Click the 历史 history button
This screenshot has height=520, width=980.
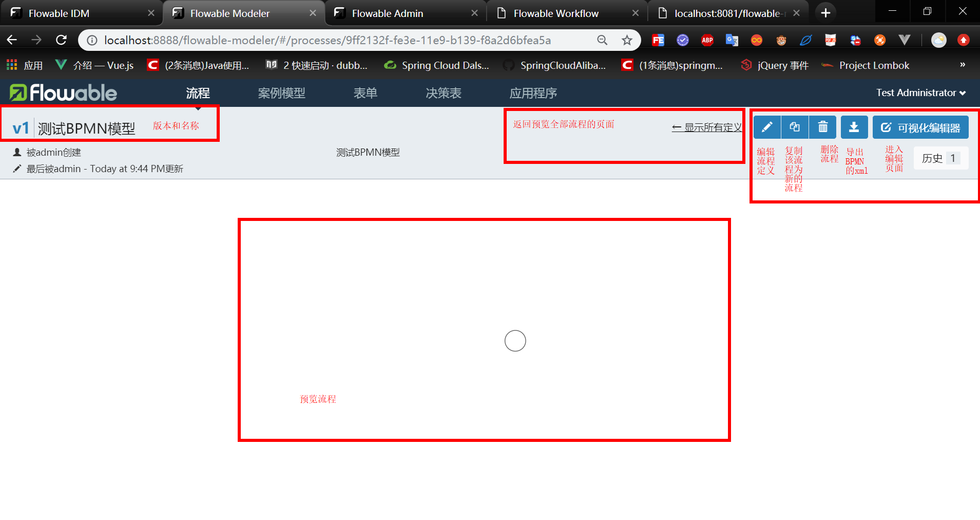tap(941, 158)
